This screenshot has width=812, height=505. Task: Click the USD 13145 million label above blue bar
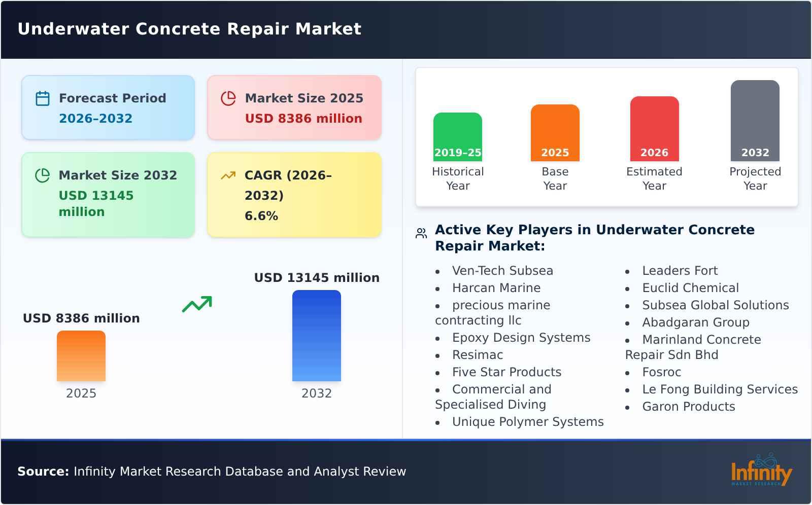click(x=317, y=278)
